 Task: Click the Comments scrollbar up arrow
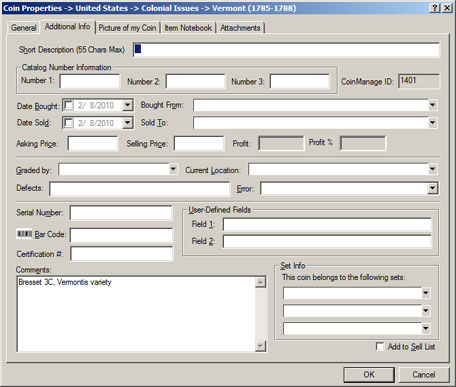coord(260,282)
